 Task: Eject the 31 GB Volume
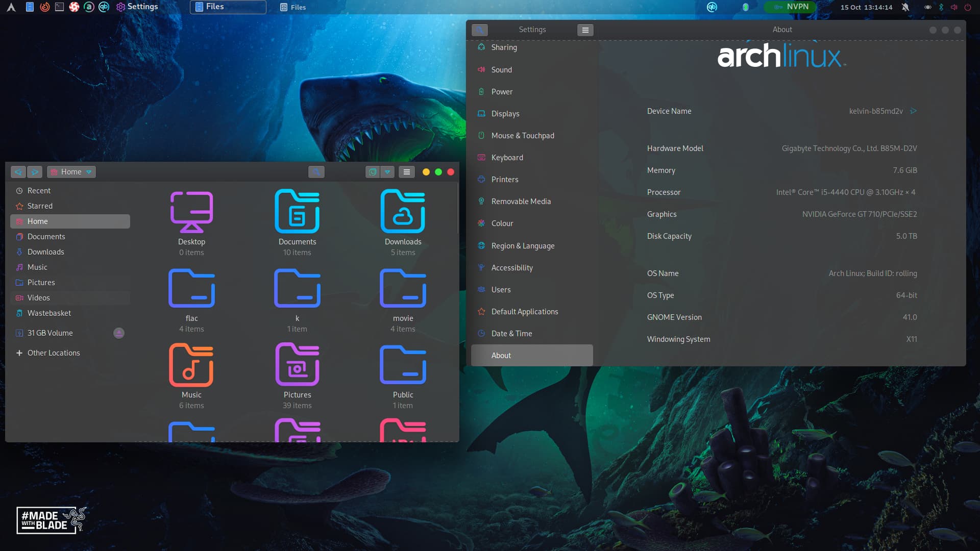point(119,333)
